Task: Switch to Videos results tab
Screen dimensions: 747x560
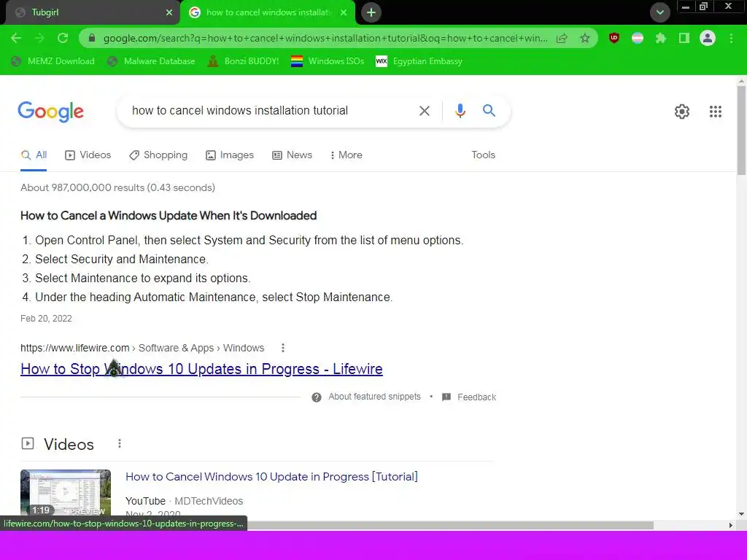Action: click(88, 155)
